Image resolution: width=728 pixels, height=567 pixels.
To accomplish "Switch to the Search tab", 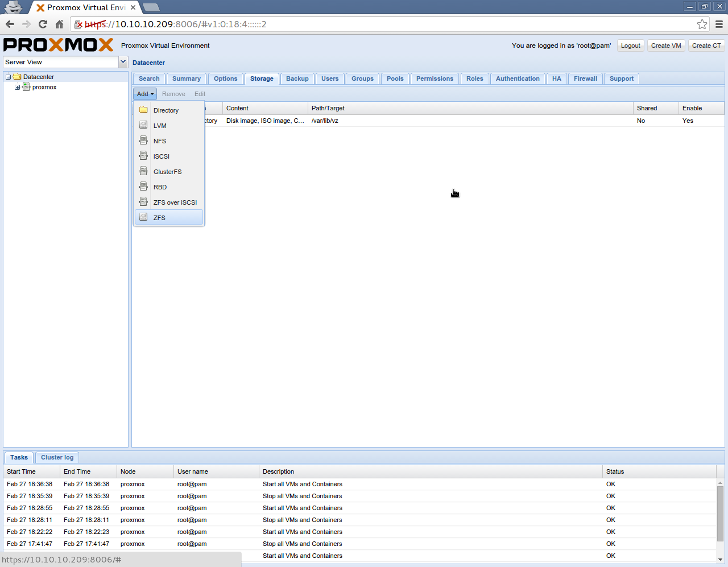I will (x=149, y=79).
